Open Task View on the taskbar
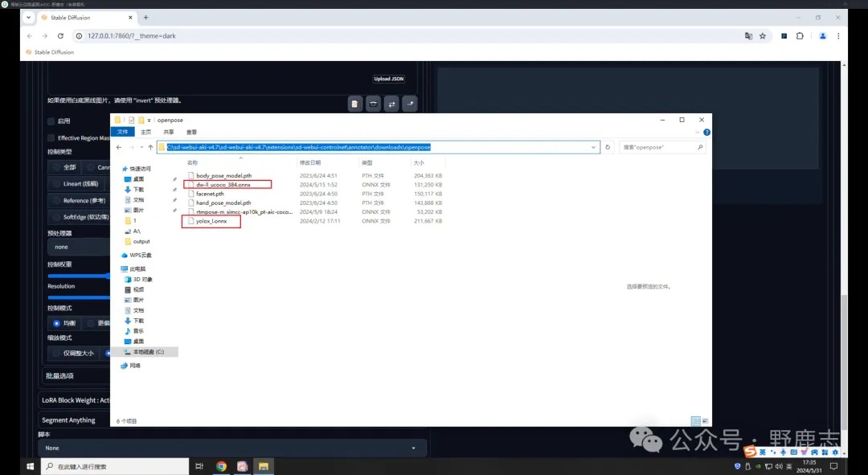 point(199,467)
